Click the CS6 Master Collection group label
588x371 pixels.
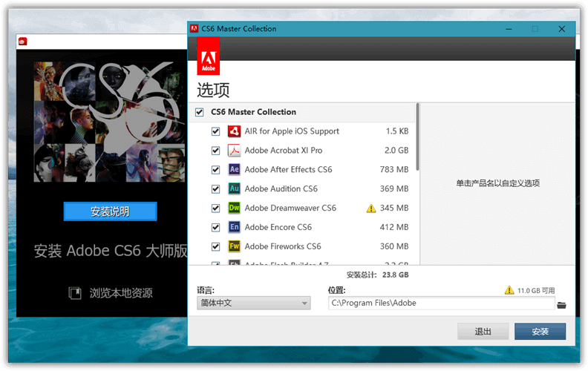click(253, 112)
